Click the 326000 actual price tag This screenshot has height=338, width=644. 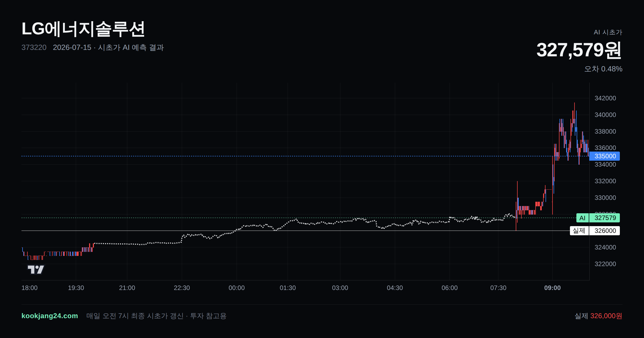[605, 231]
